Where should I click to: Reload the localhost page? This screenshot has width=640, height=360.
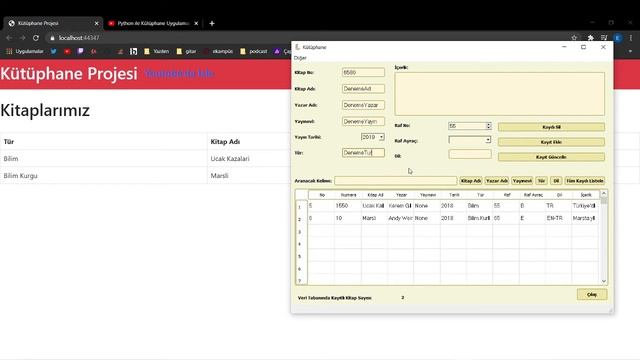(36, 38)
